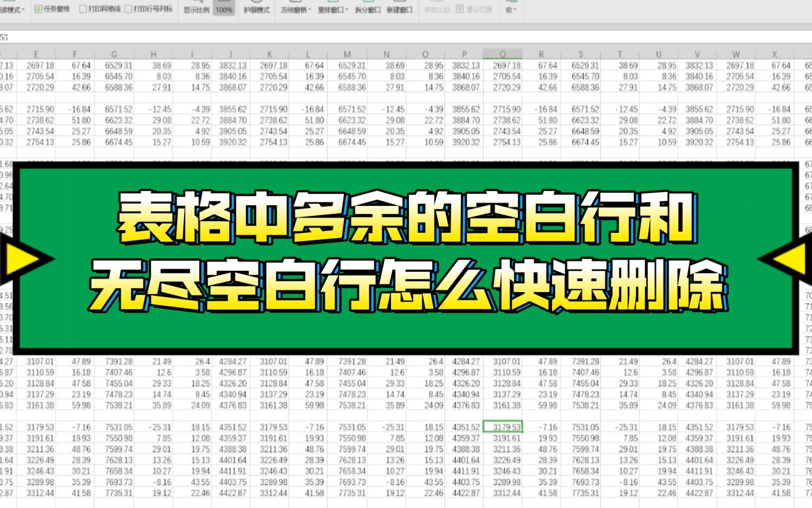Select column G header
This screenshot has height=508, width=812.
coord(114,54)
